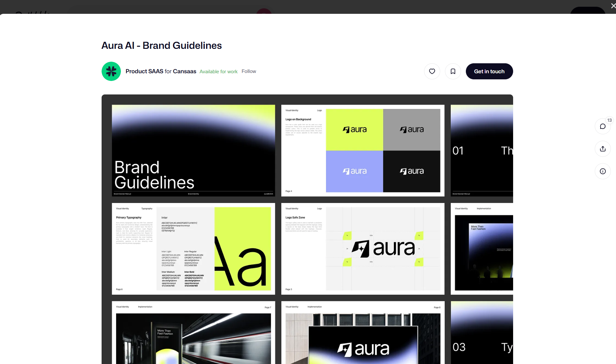Image resolution: width=616 pixels, height=364 pixels.
Task: Save shot using the bookmark icon
Action: point(453,71)
